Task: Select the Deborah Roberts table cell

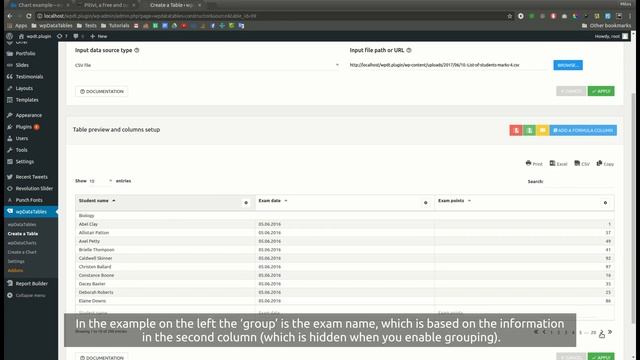Action: (x=165, y=292)
